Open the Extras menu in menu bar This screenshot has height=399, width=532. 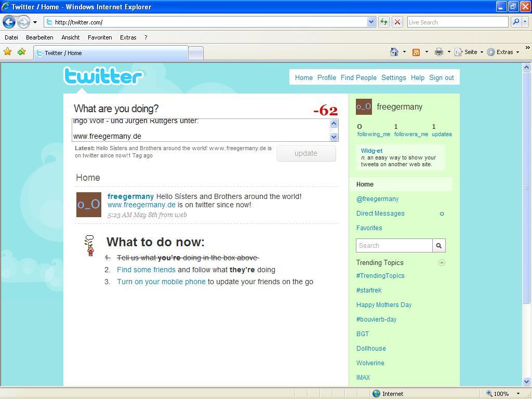click(128, 37)
